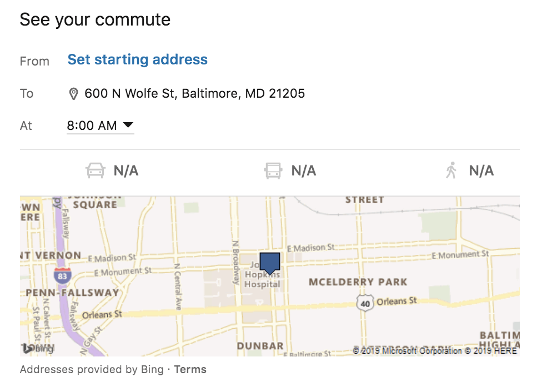
Task: Open the 8:00 AM time dropdown
Action: point(101,125)
